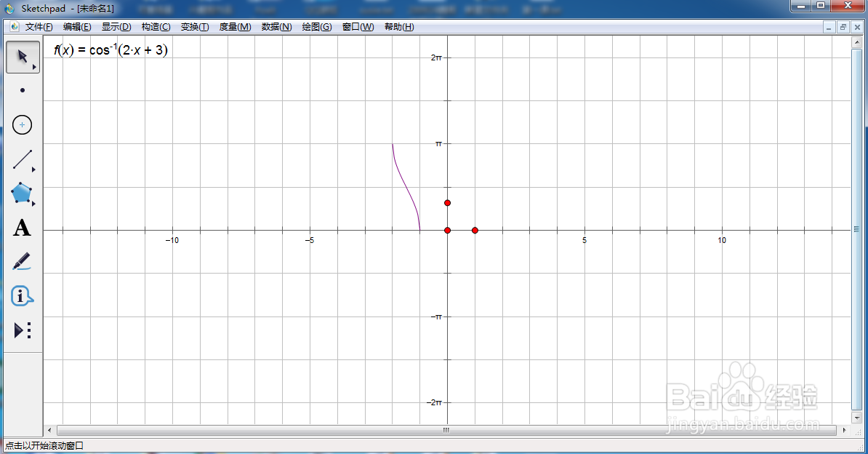Image resolution: width=868 pixels, height=454 pixels.
Task: Click the -5 label on x-axis
Action: click(x=310, y=240)
